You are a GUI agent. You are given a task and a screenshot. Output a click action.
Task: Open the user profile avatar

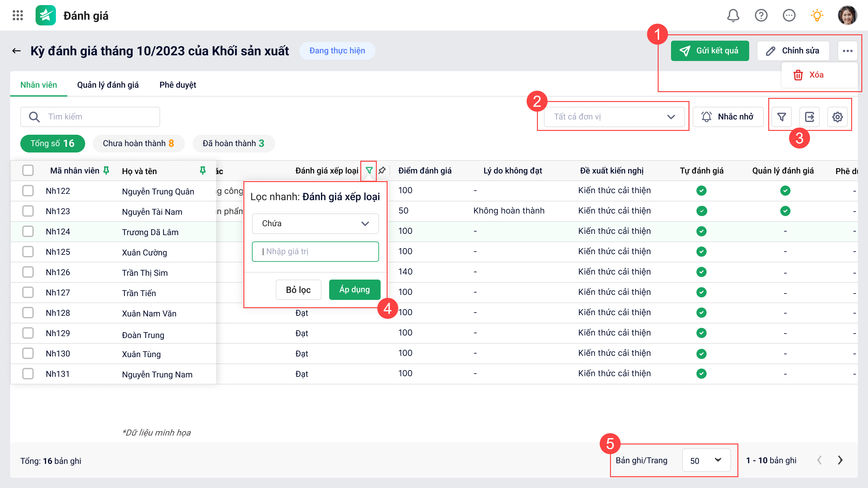847,16
